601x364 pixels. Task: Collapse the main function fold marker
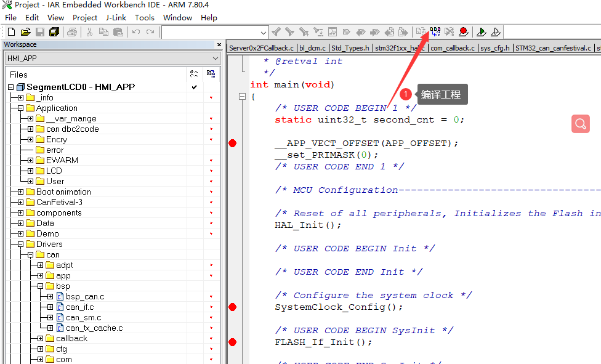tap(242, 96)
